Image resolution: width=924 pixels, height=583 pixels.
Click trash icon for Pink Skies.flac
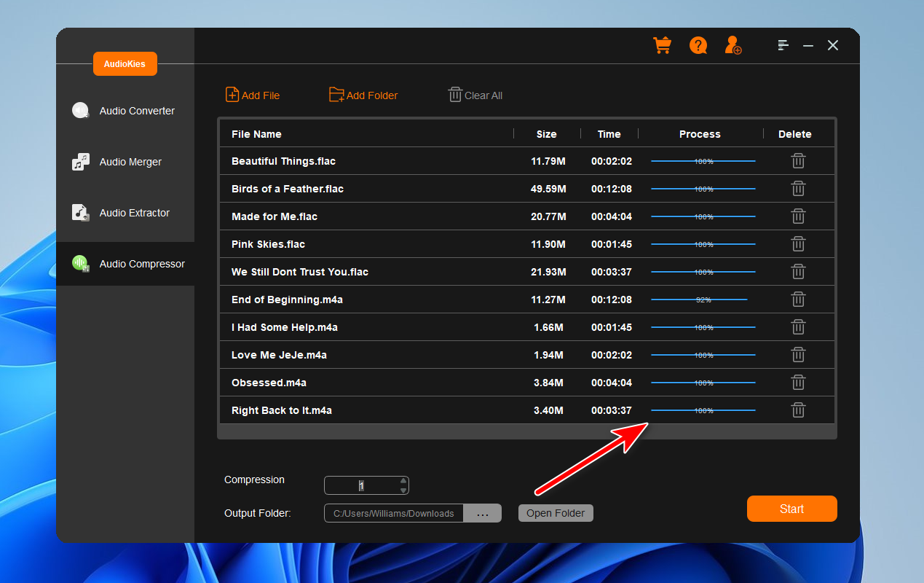point(798,244)
